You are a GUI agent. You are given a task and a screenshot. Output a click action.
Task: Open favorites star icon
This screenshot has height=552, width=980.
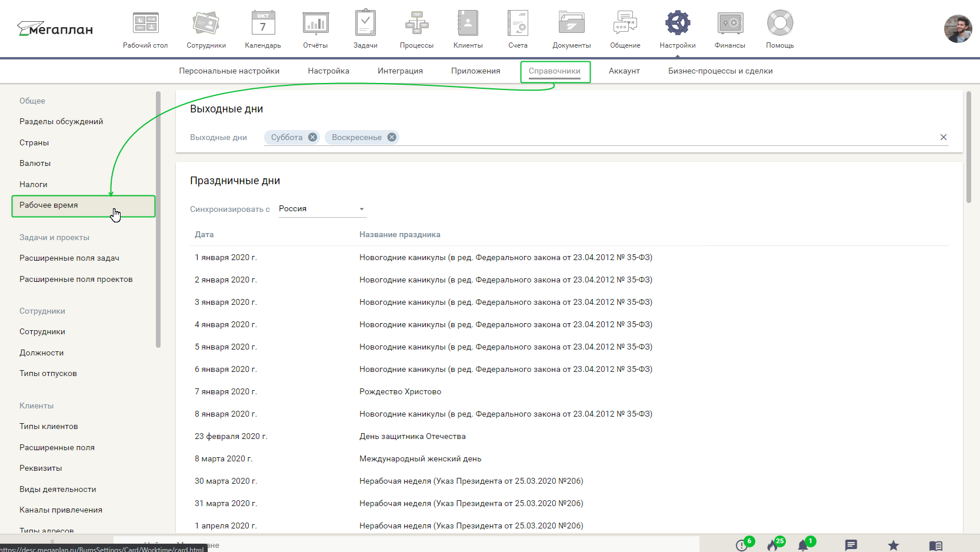[894, 546]
